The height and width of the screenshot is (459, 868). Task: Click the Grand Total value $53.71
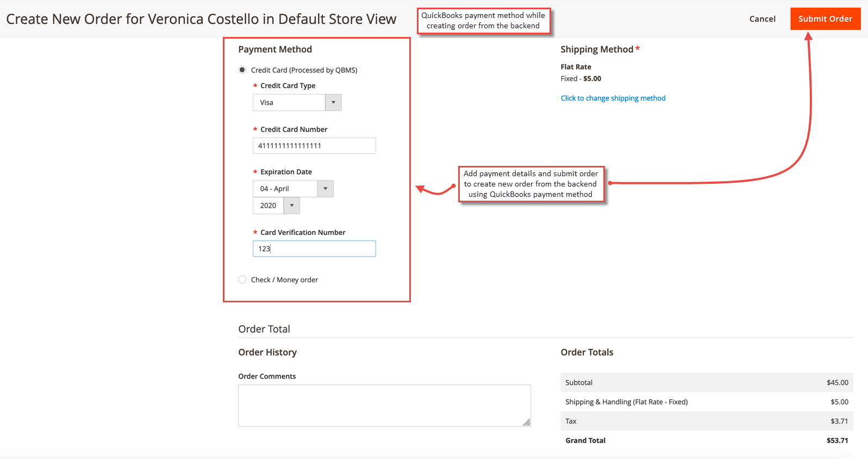pyautogui.click(x=837, y=441)
